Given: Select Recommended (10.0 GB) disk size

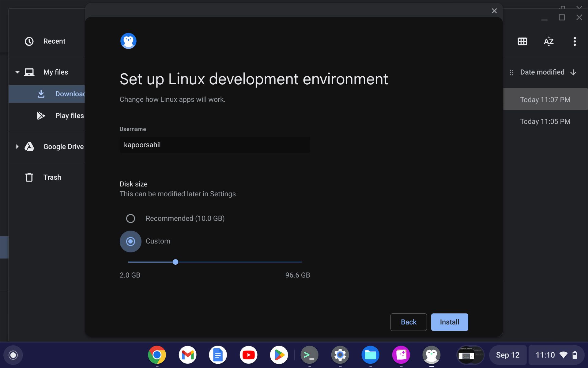Looking at the screenshot, I should pyautogui.click(x=130, y=218).
